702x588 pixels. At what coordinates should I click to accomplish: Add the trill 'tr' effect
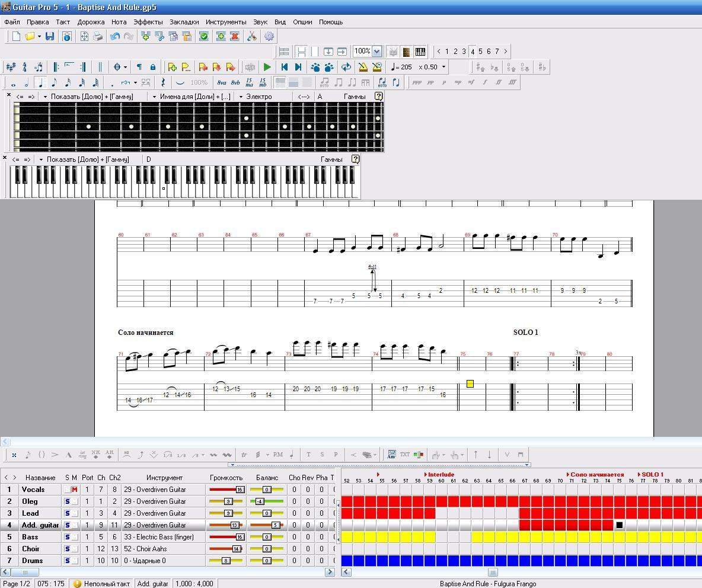(244, 455)
